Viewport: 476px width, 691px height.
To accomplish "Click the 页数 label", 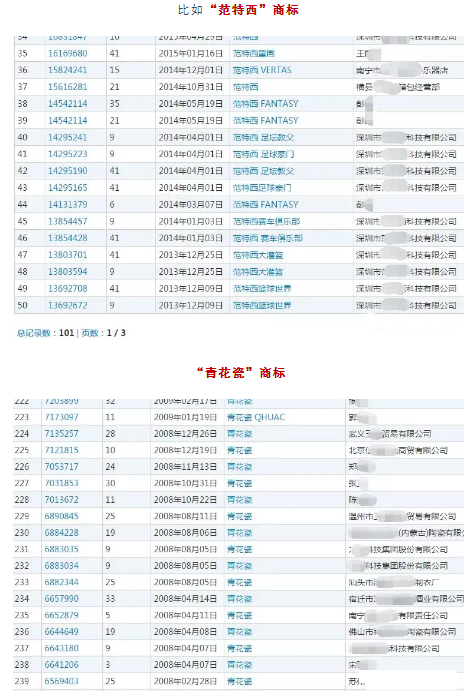I will click(x=90, y=333).
